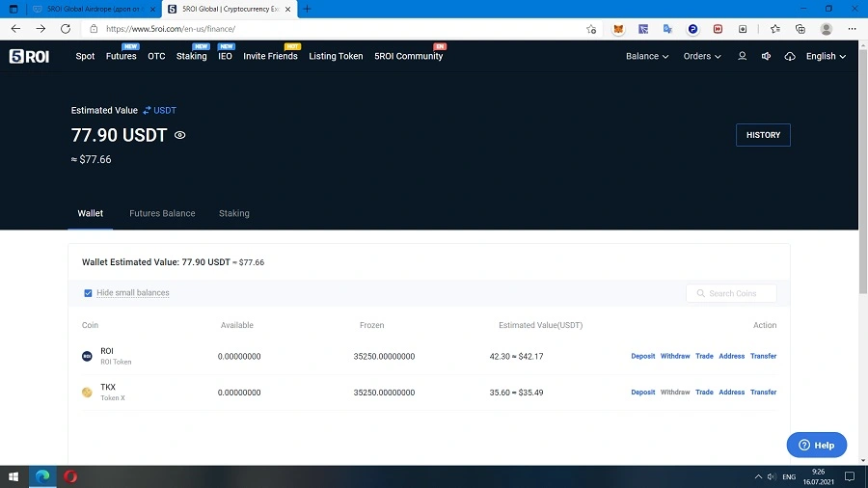
Task: Open English language dropdown
Action: (826, 56)
